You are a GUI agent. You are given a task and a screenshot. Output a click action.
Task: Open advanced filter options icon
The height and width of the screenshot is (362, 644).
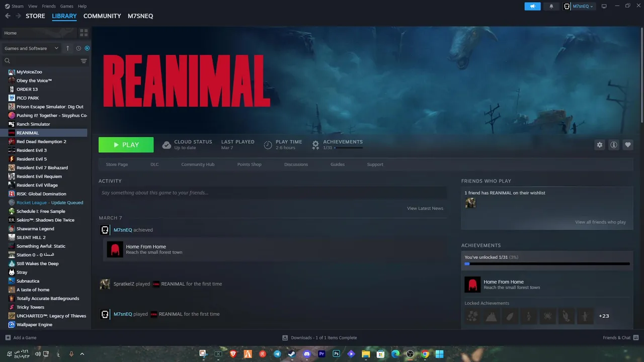pos(84,61)
